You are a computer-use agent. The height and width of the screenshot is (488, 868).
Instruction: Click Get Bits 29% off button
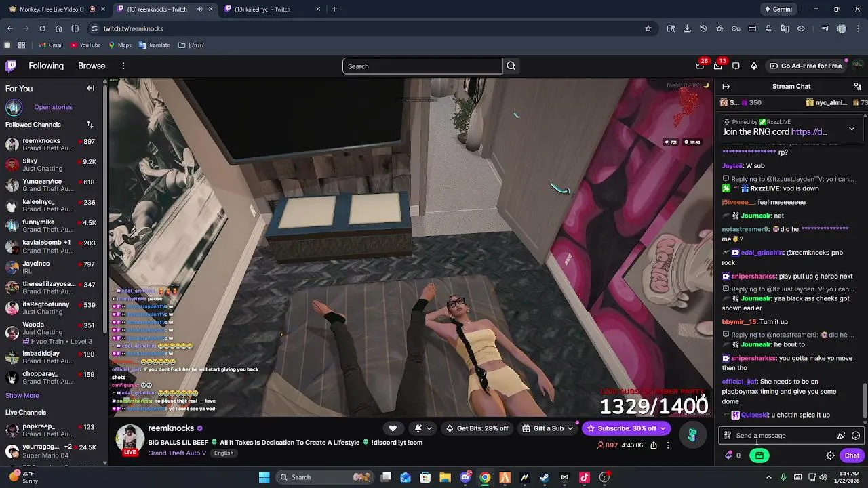point(477,428)
